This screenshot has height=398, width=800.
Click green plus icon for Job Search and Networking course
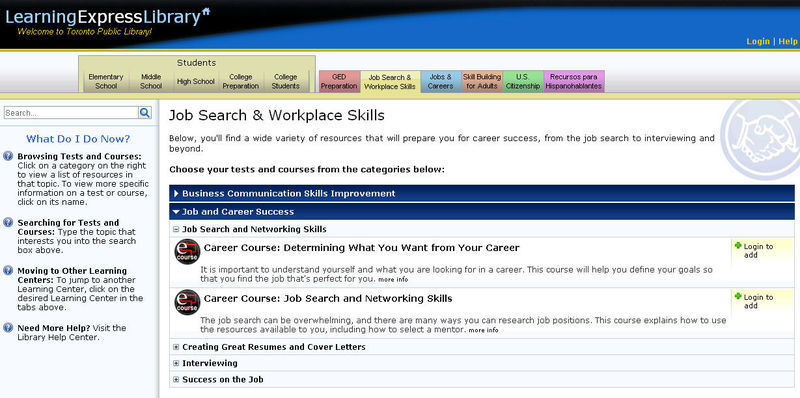pyautogui.click(x=738, y=296)
